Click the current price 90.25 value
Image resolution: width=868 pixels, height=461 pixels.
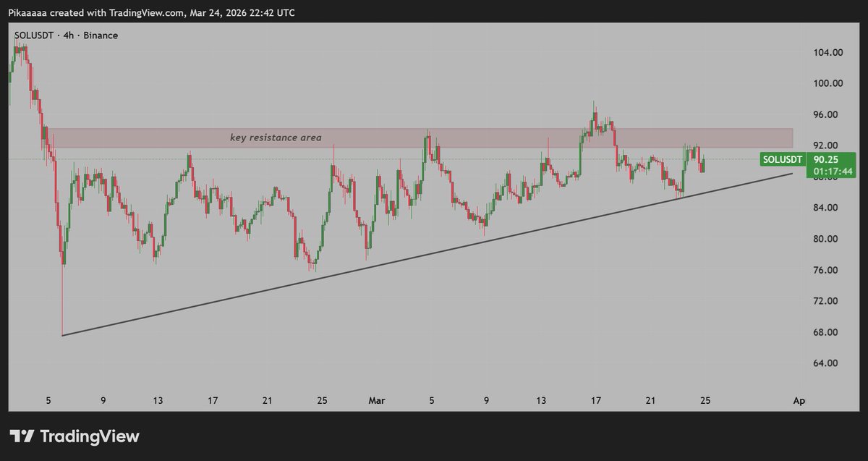(825, 159)
